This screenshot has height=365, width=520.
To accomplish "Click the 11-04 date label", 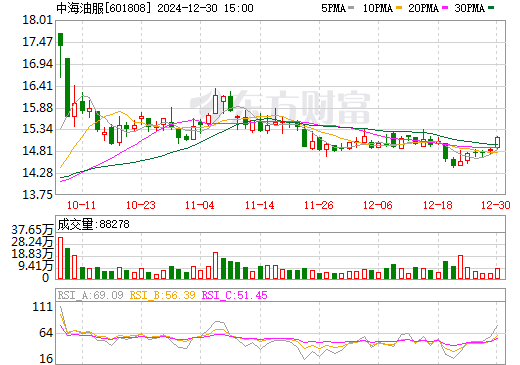I will pyautogui.click(x=200, y=205).
